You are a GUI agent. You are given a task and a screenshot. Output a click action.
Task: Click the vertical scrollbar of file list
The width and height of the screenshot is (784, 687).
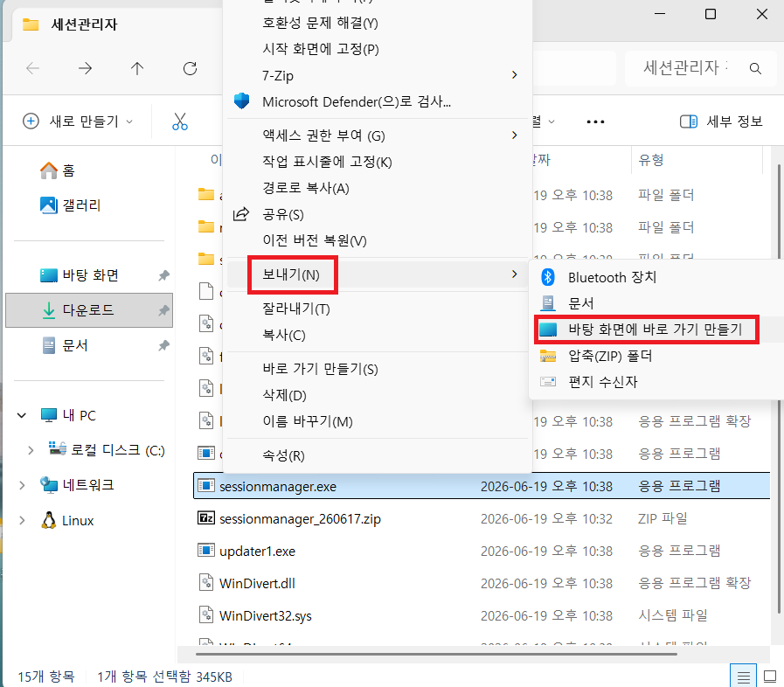(778, 388)
